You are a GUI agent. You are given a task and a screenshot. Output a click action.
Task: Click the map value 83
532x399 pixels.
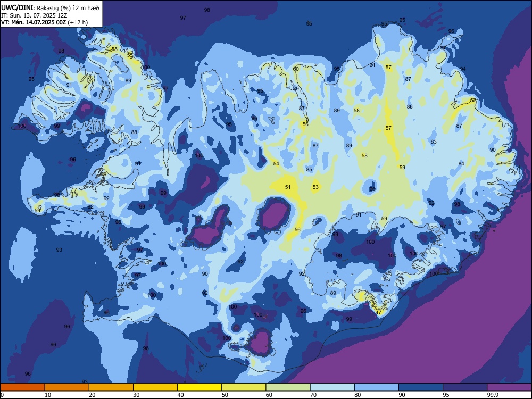434,142
